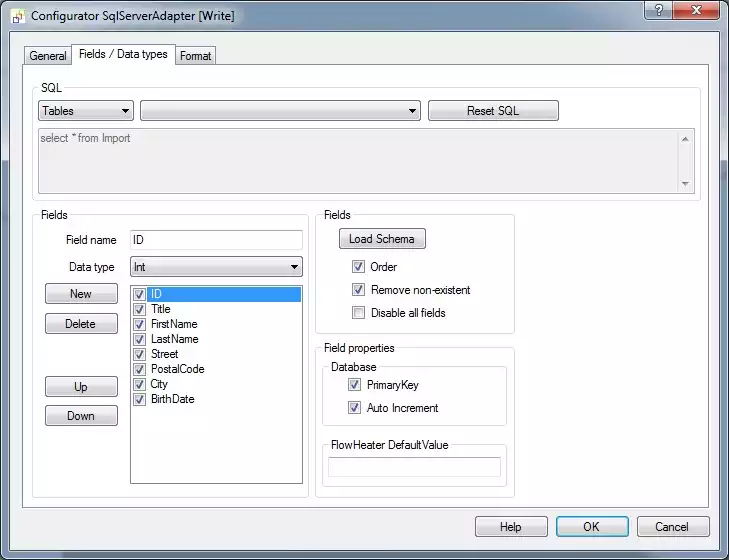The height and width of the screenshot is (560, 729).
Task: Uncheck the Order checkbox
Action: pyautogui.click(x=358, y=267)
